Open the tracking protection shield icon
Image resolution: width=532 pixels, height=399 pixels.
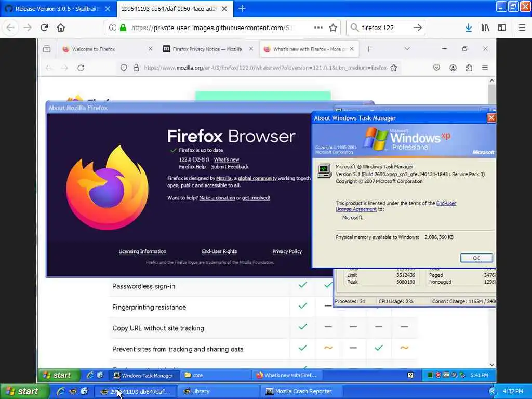point(124,68)
